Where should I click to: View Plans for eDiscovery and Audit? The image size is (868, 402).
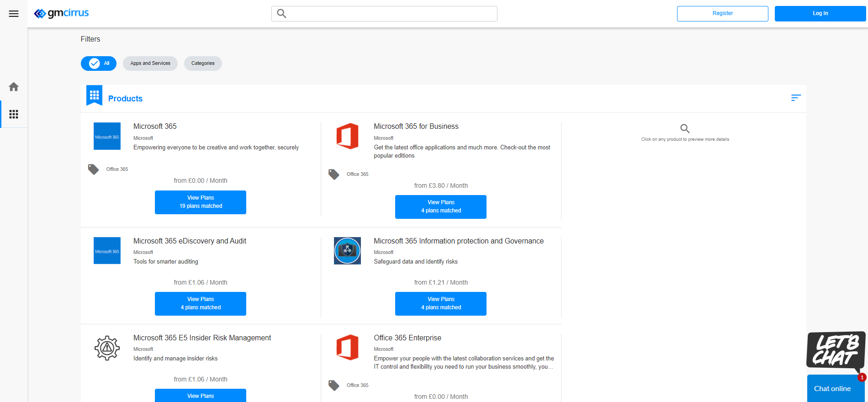click(201, 304)
